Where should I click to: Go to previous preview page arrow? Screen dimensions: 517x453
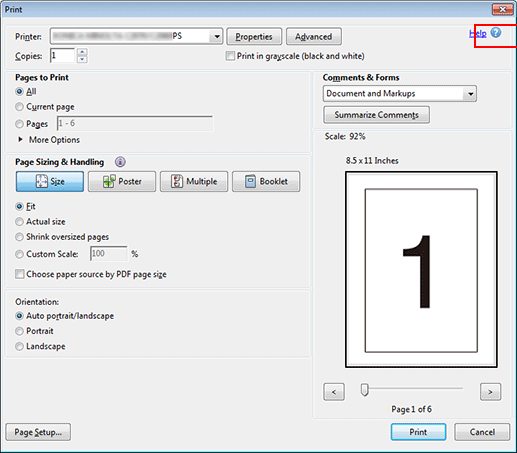click(334, 392)
